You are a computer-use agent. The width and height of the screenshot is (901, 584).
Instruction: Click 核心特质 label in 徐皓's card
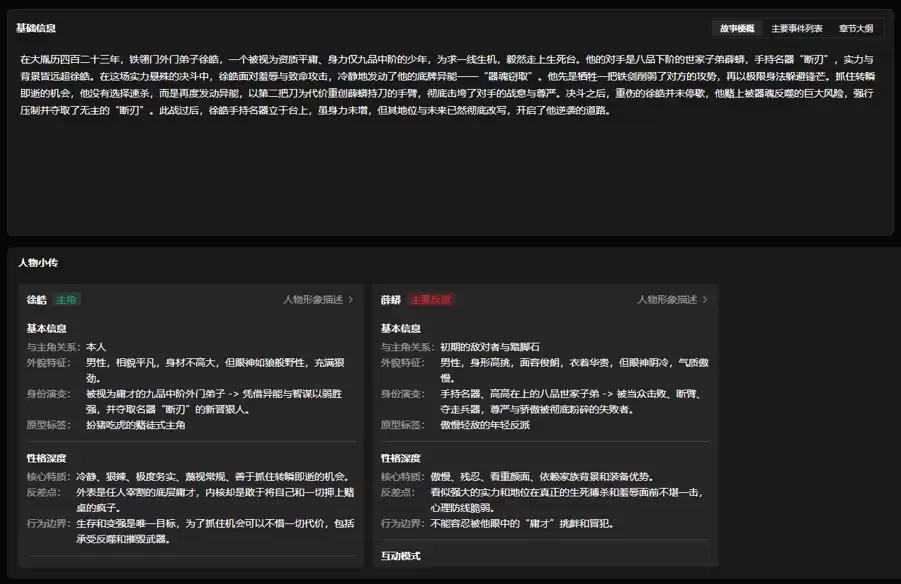48,477
